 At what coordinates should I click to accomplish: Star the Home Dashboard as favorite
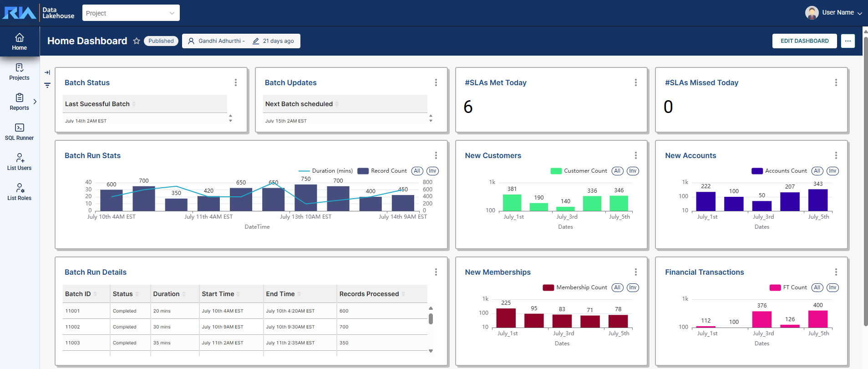pos(137,41)
